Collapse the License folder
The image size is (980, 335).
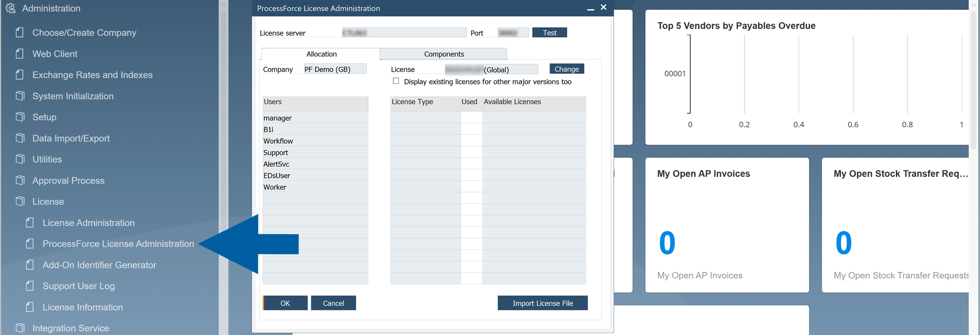(48, 201)
